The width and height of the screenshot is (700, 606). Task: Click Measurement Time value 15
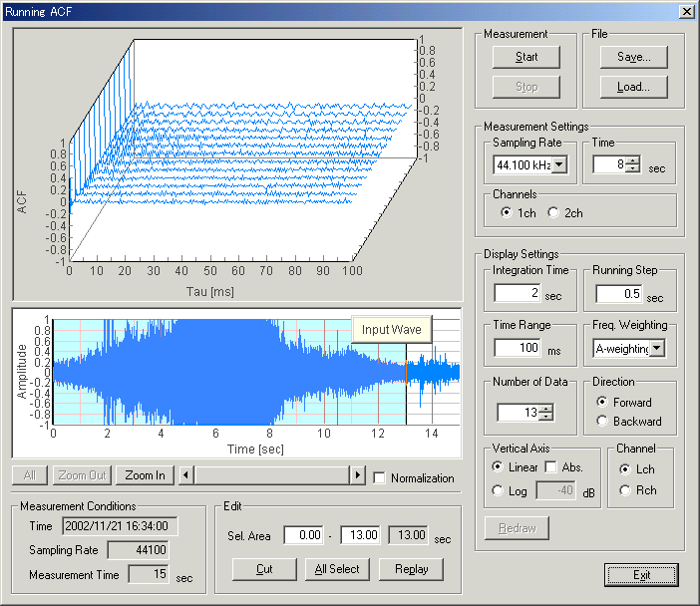pyautogui.click(x=149, y=574)
